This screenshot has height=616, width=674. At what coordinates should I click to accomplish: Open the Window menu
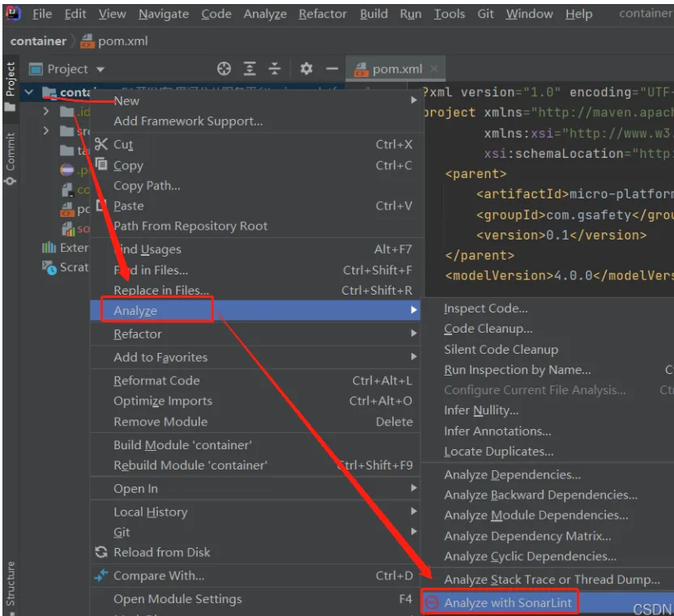click(x=529, y=15)
